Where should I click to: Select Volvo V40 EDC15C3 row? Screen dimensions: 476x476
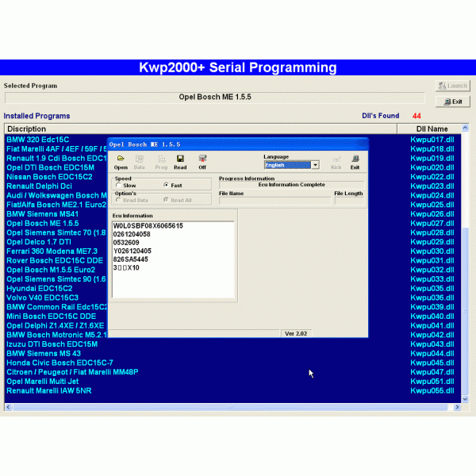pyautogui.click(x=43, y=297)
